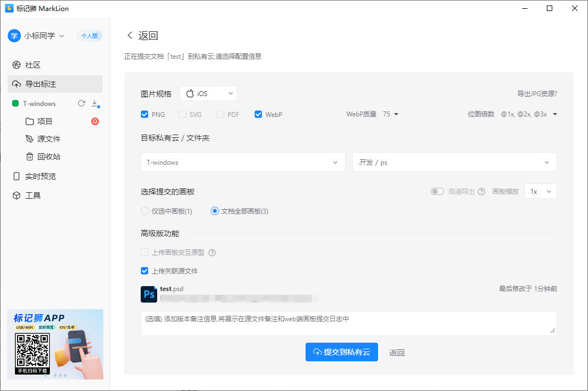Open the 画板缩放 1x dropdown
588x391 pixels.
(540, 191)
